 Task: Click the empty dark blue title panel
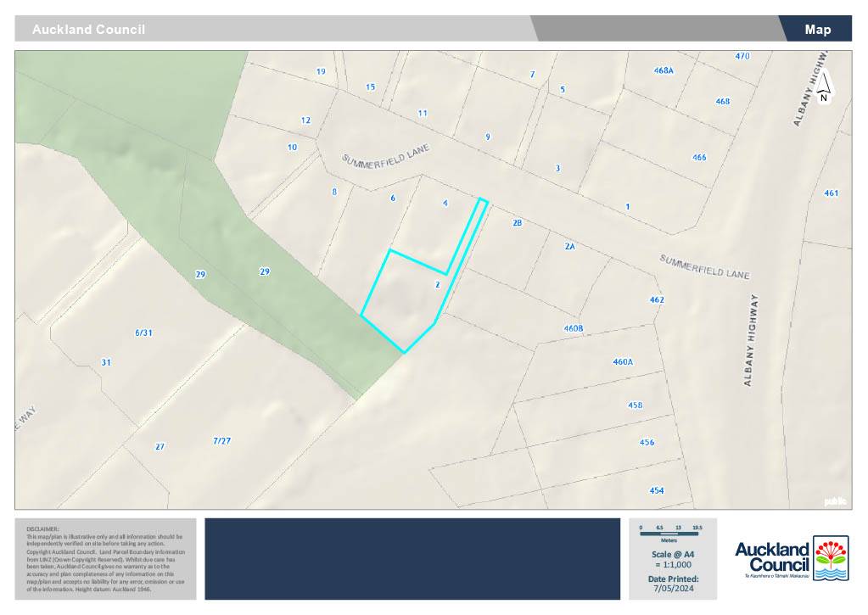point(412,558)
